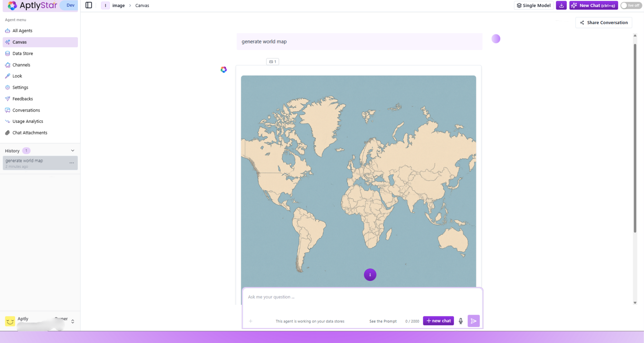Click the Chat Attachments paperclip icon

(7, 133)
